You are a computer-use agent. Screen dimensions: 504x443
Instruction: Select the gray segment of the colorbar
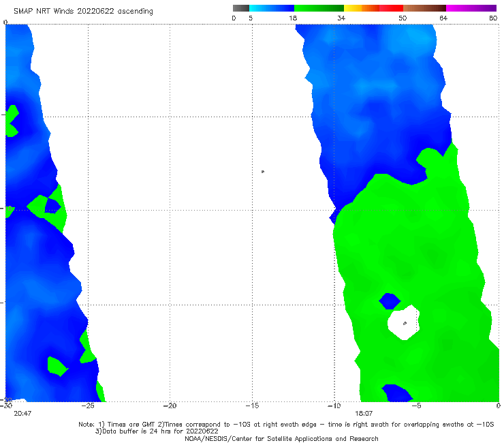point(241,8)
